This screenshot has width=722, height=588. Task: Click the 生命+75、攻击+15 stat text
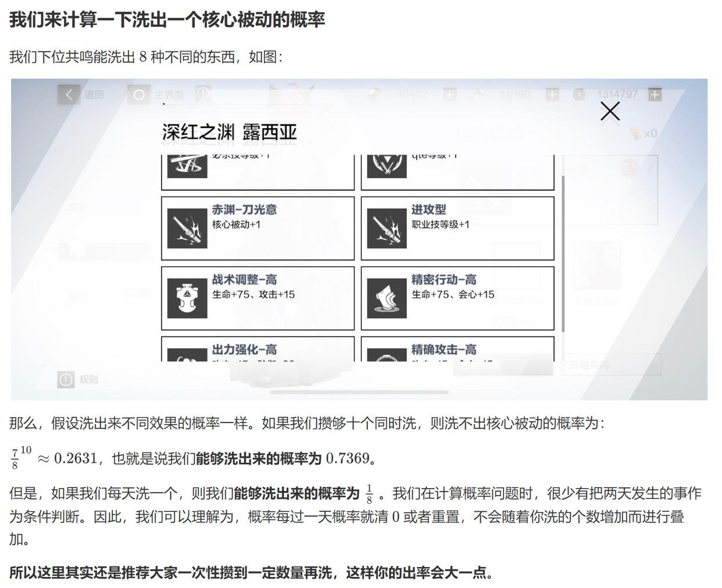tap(253, 294)
